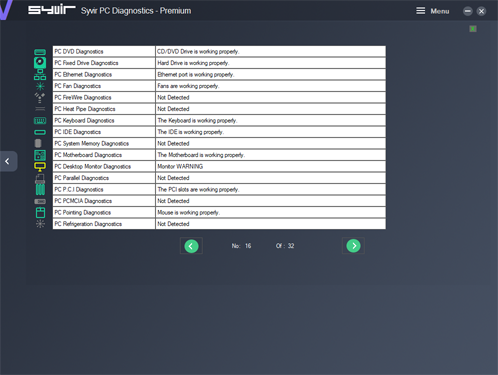The width and height of the screenshot is (498, 375).
Task: Expand the left side panel arrow
Action: [7, 161]
